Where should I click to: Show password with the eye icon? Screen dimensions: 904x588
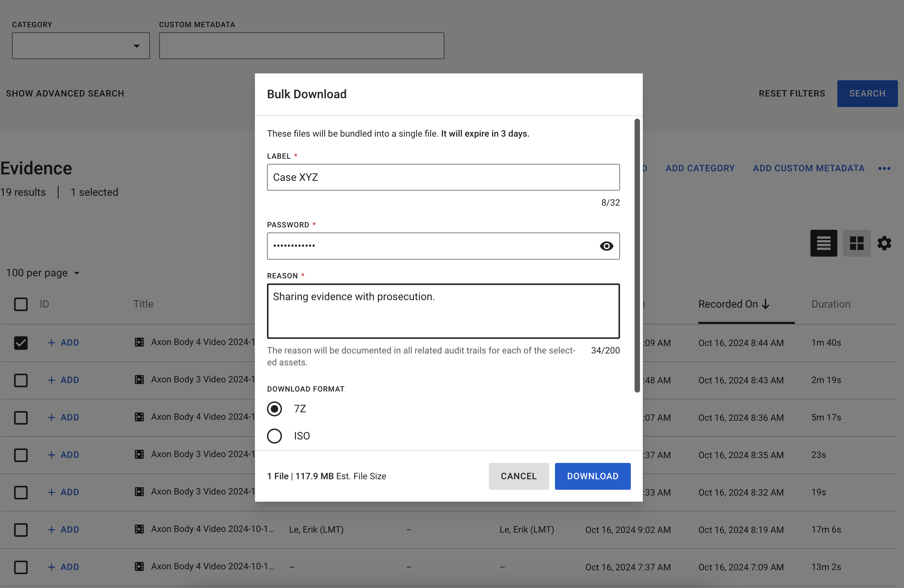pos(606,246)
